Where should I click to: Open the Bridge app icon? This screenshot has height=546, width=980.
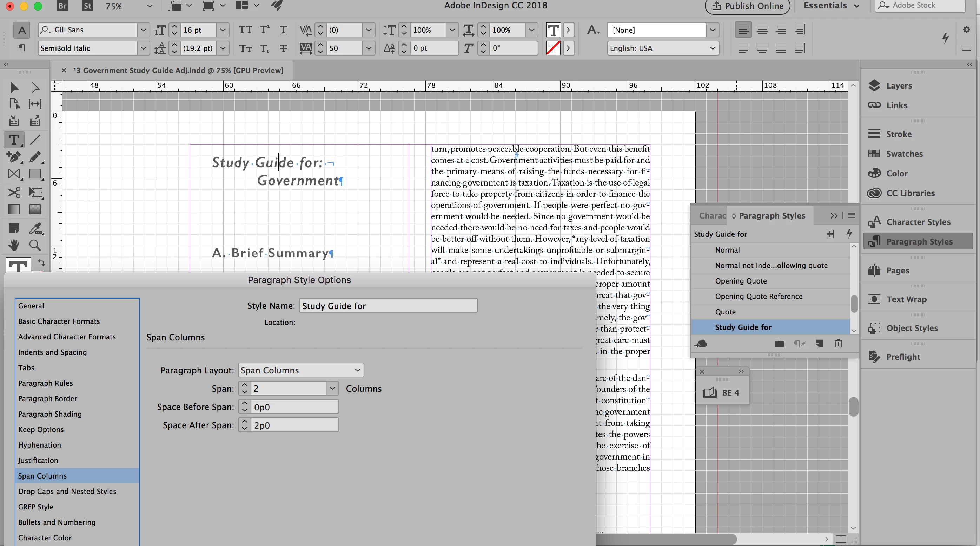[x=62, y=6]
